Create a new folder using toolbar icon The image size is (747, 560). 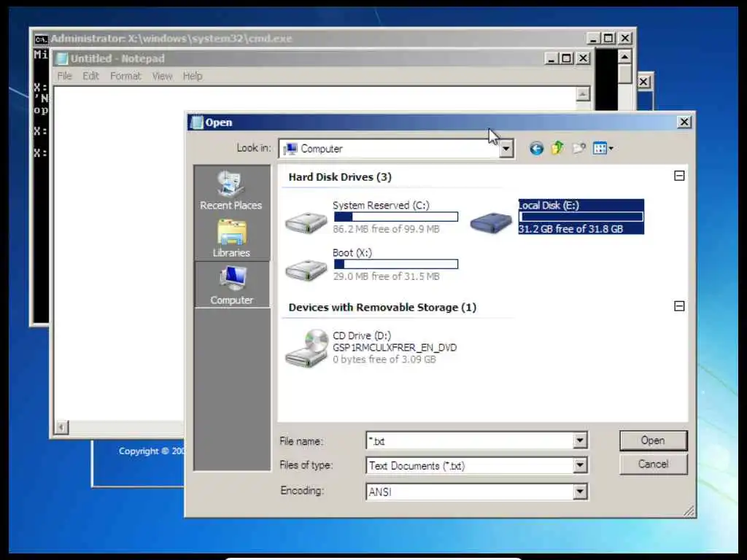[x=578, y=148]
